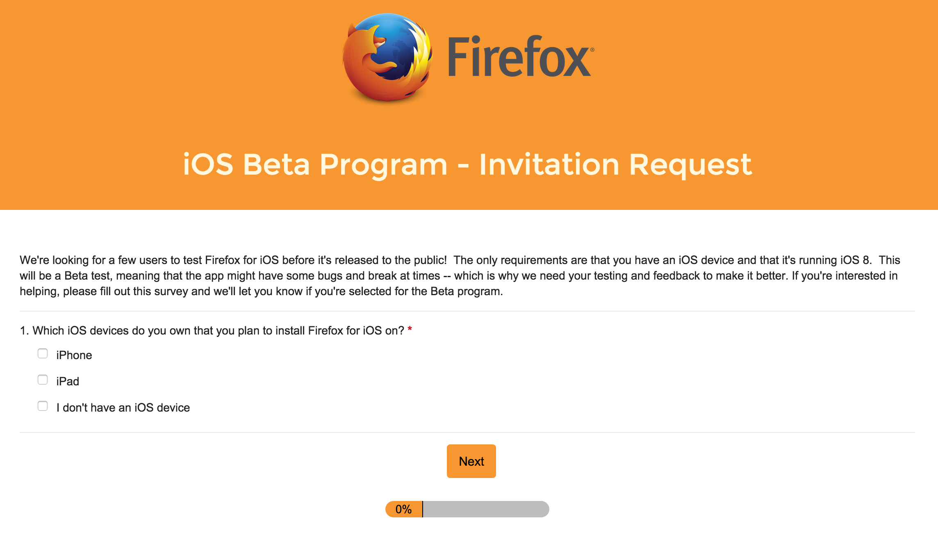938x560 pixels.
Task: Check the iPhone checkbox
Action: [43, 353]
